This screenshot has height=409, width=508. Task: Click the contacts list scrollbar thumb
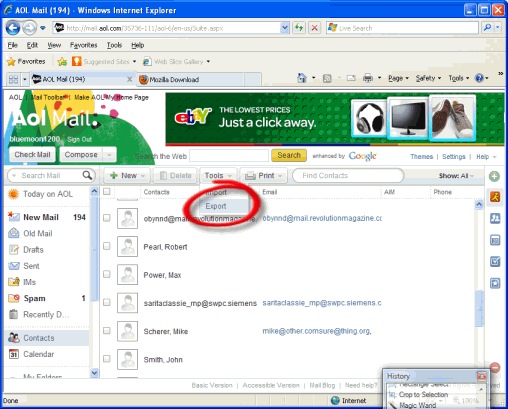(x=479, y=308)
